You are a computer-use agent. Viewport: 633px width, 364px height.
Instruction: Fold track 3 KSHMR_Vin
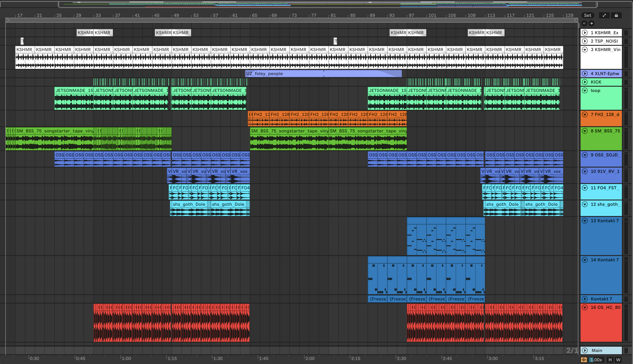(x=585, y=50)
